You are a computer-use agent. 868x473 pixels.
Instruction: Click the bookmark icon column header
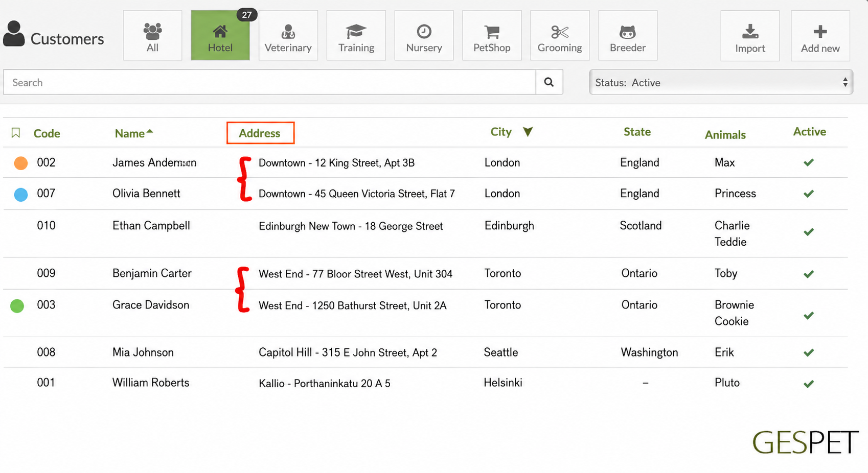pos(16,133)
